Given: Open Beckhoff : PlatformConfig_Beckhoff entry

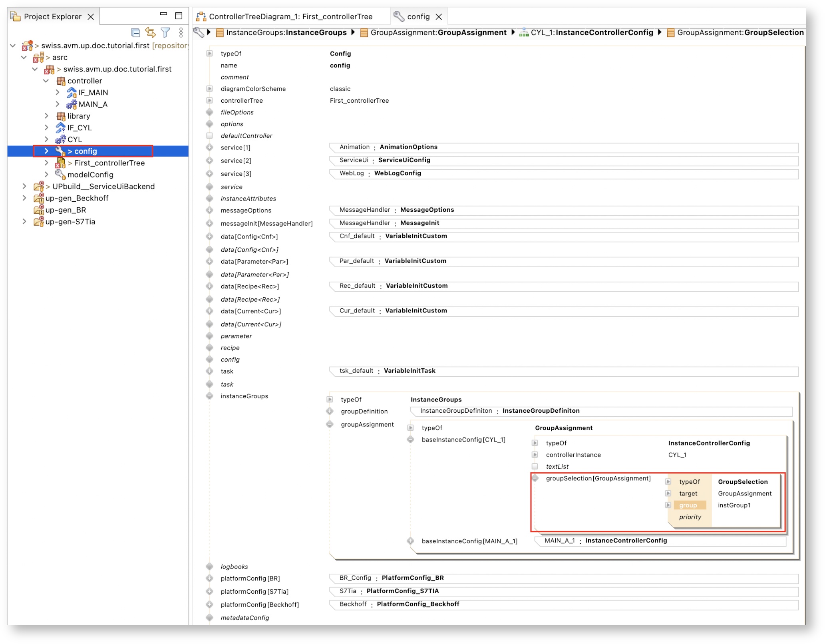Looking at the screenshot, I should [x=564, y=604].
